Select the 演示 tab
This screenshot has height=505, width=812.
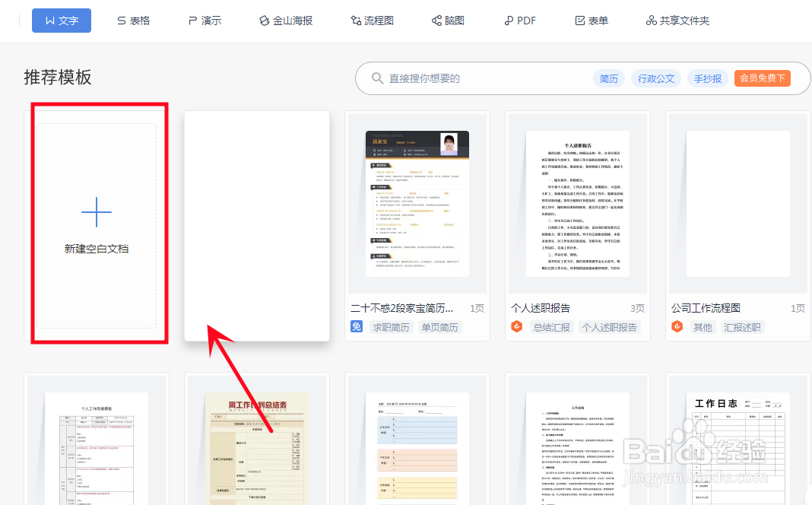[205, 21]
